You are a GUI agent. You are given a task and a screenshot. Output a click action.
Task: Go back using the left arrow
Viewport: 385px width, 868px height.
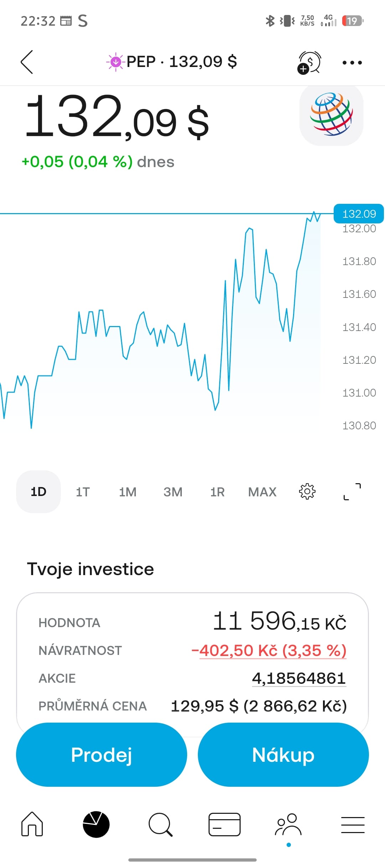pos(27,62)
